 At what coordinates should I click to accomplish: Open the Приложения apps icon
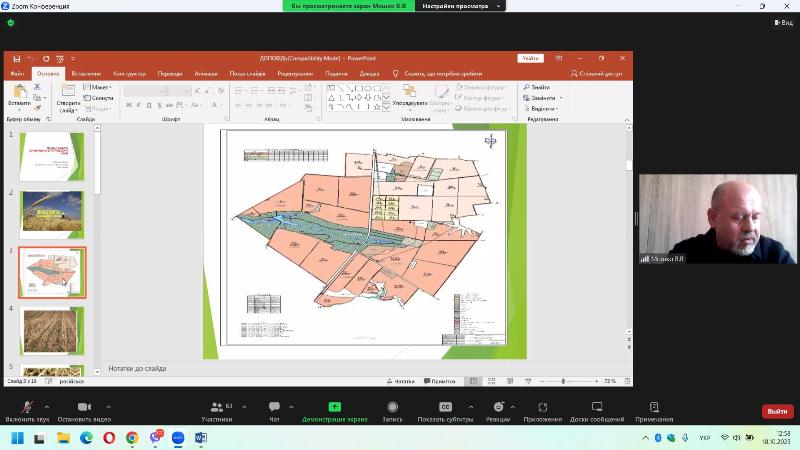pyautogui.click(x=543, y=408)
